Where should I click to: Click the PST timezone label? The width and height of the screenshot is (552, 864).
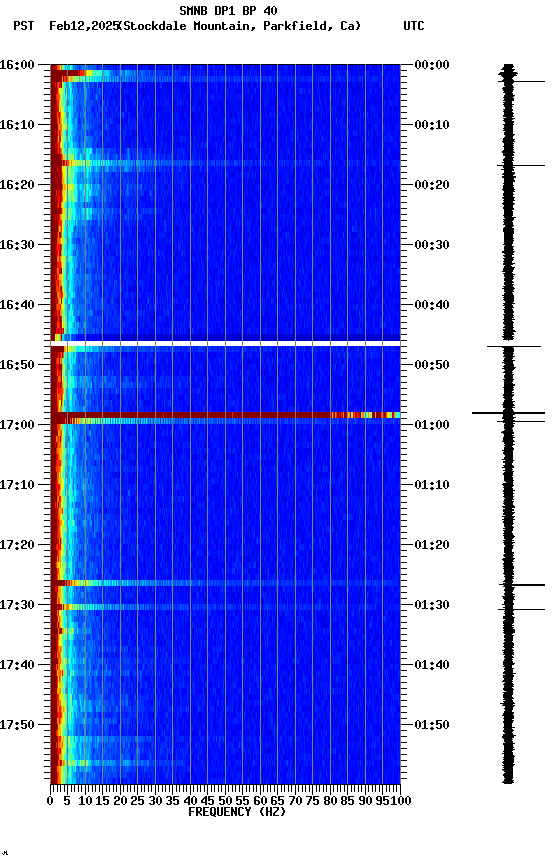pos(23,26)
